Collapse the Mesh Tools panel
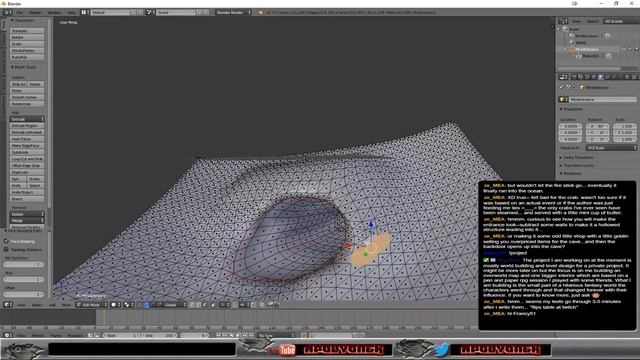This screenshot has width=640, height=360. tap(24, 67)
